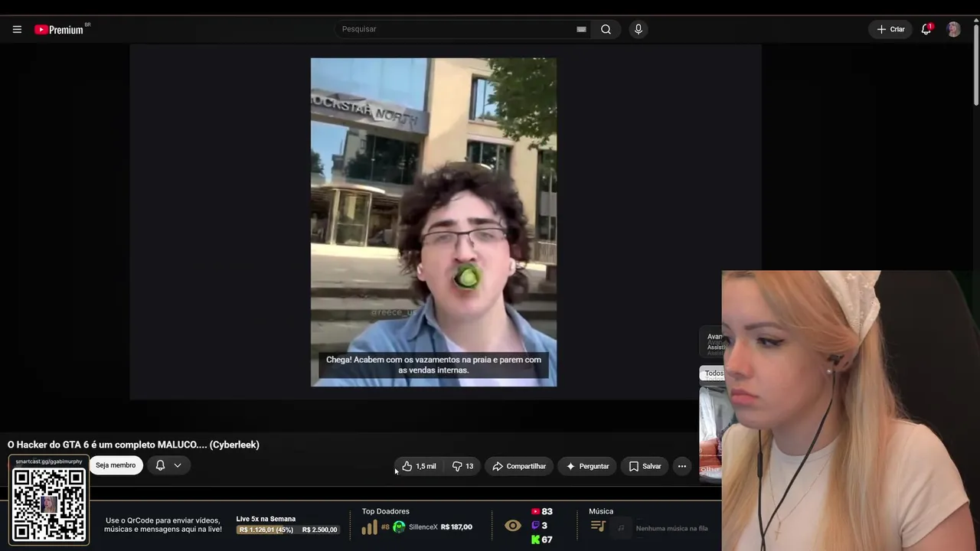
Task: Dislike the video showing 13 dislikes
Action: pyautogui.click(x=462, y=466)
